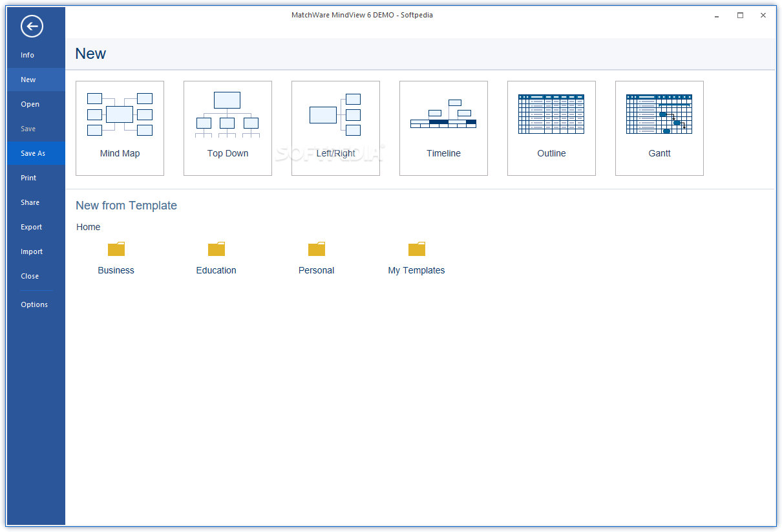Create a new Outline view document

click(551, 128)
